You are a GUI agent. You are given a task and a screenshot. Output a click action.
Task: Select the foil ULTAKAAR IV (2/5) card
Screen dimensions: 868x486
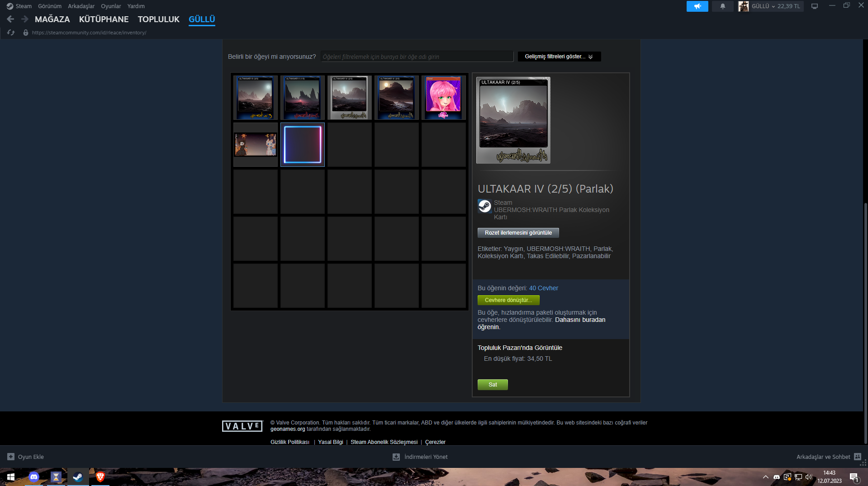pyautogui.click(x=350, y=98)
